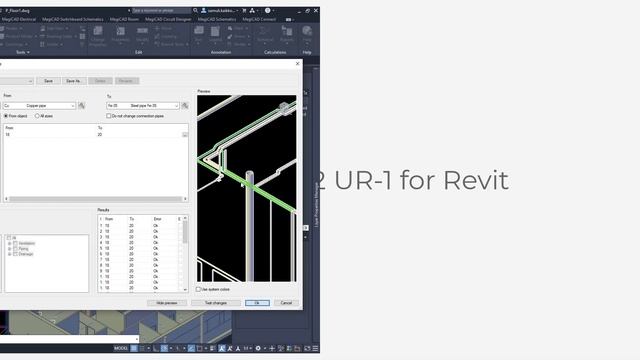Open the shopping cart icon in title bar
Screen dimensions: 640x360
[x=244, y=11]
